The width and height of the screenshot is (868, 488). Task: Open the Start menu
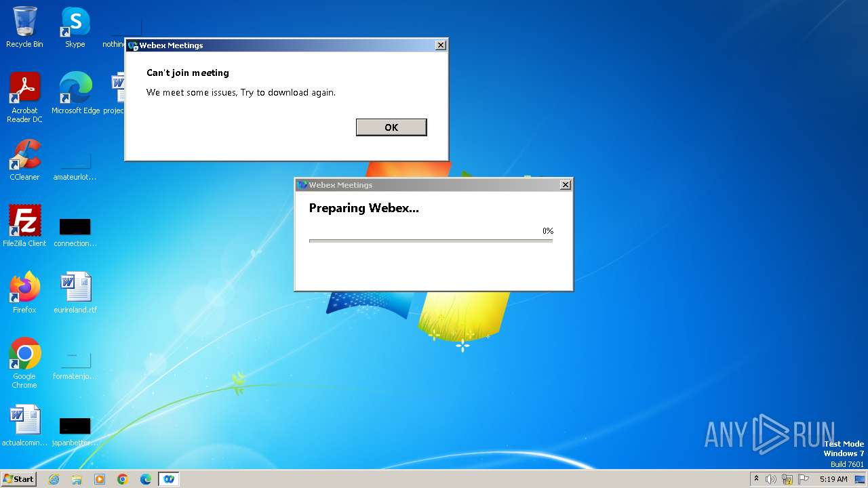pyautogui.click(x=19, y=479)
